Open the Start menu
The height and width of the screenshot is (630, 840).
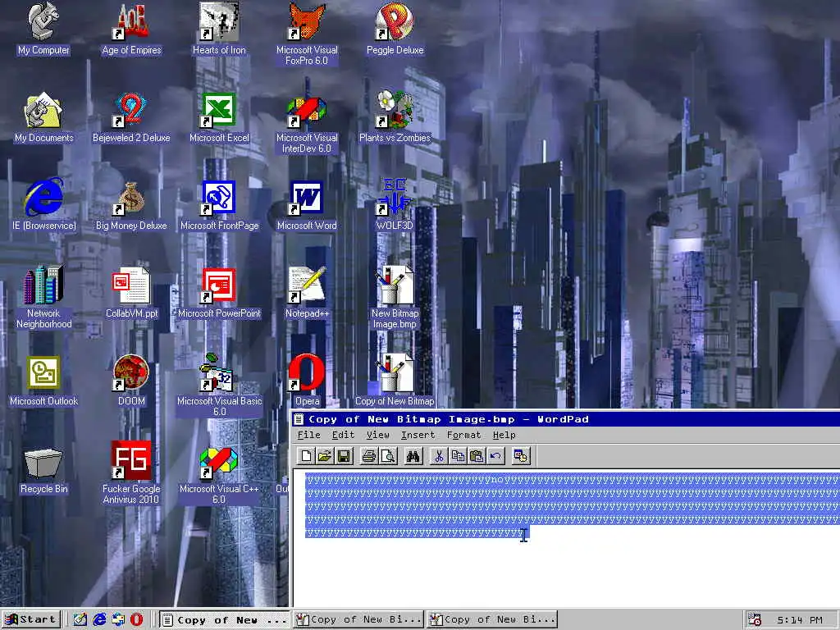[30, 620]
